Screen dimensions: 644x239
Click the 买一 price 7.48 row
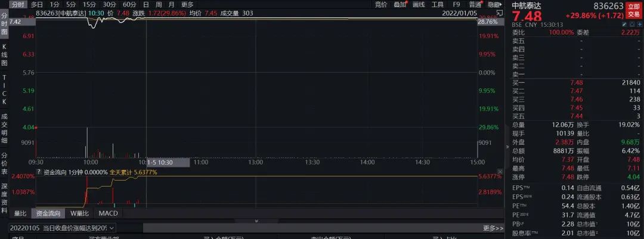click(576, 83)
